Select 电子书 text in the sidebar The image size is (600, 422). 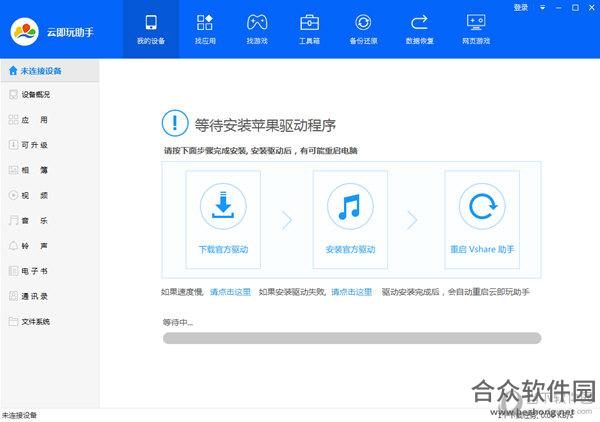point(34,271)
